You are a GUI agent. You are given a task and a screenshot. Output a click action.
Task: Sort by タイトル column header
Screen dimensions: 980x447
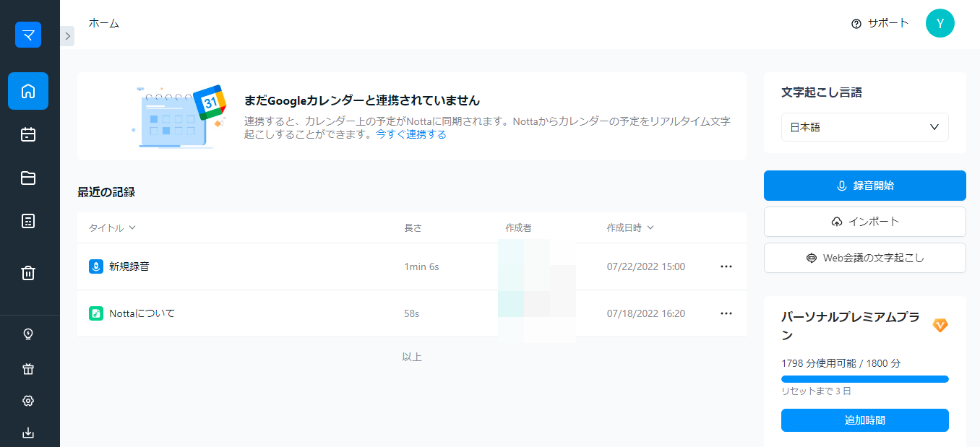[112, 227]
